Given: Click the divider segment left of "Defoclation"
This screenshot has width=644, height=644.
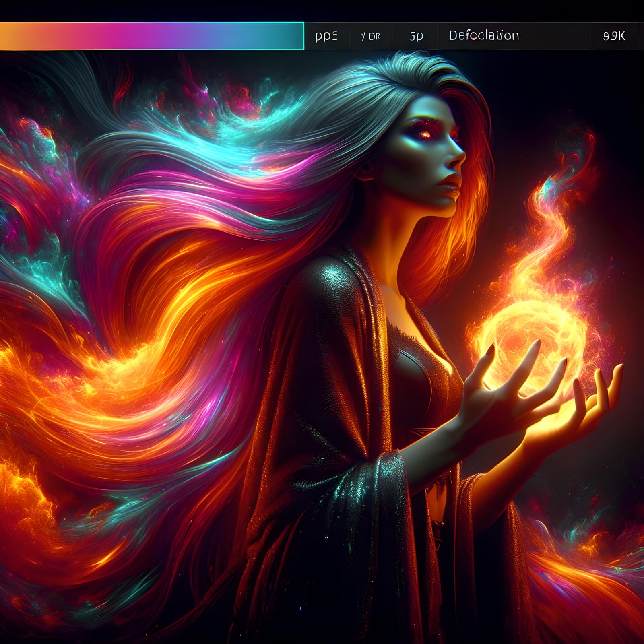Looking at the screenshot, I should pos(438,36).
